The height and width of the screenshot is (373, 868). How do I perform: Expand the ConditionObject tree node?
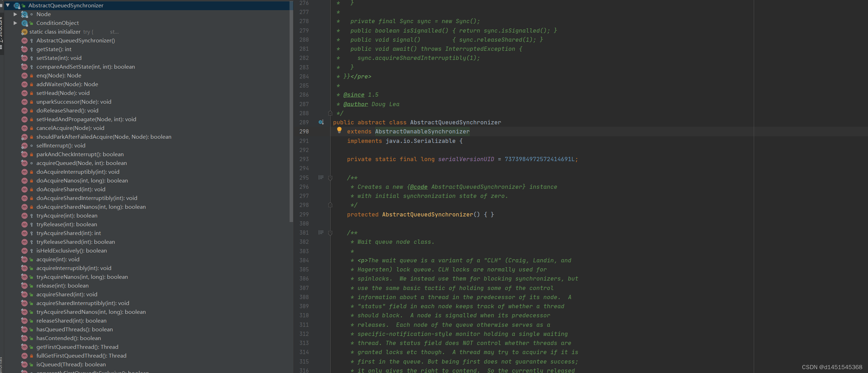coord(15,23)
